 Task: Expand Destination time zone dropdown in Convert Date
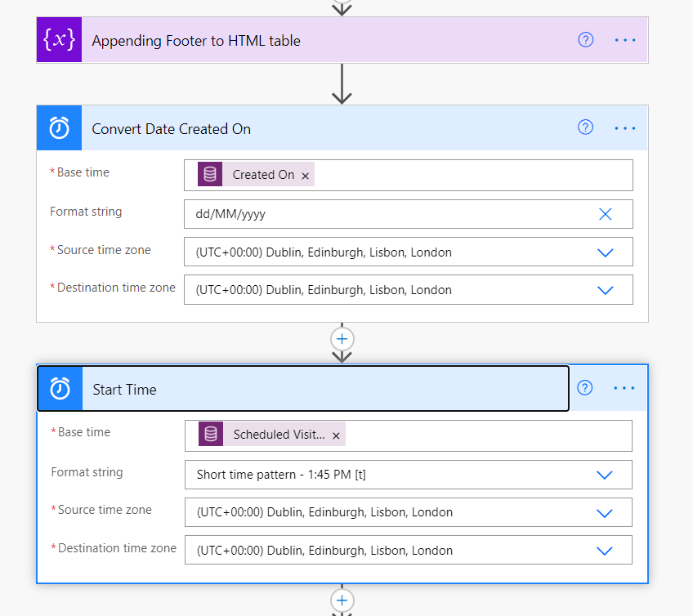[605, 290]
